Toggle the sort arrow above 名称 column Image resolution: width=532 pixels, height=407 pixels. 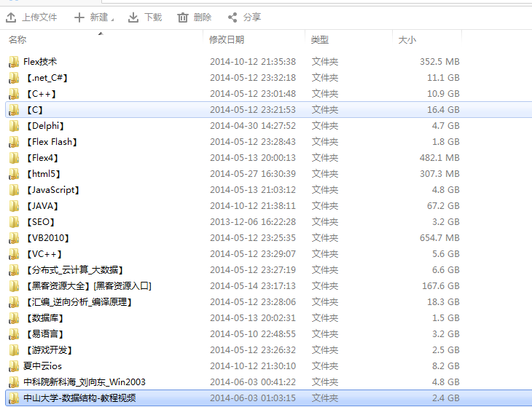[x=101, y=33]
